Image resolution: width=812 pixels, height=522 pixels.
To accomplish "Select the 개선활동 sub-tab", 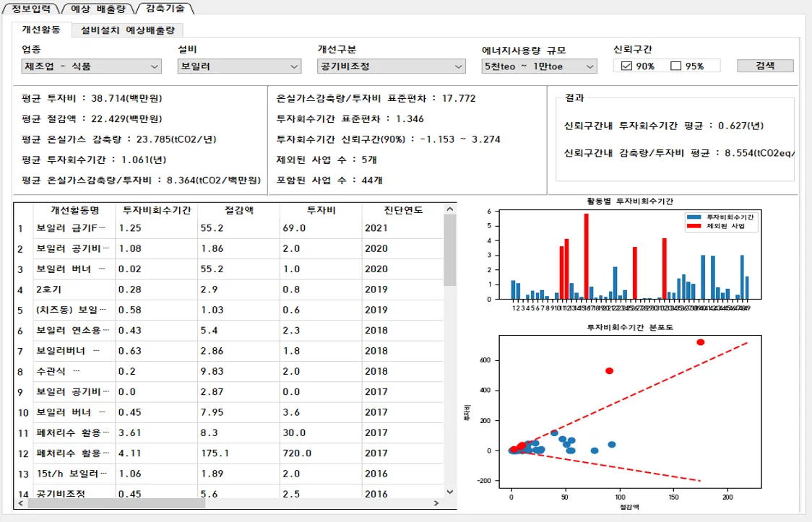I will coord(41,30).
